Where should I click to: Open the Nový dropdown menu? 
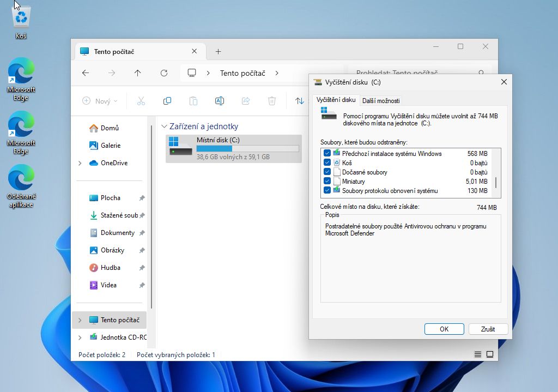click(100, 101)
